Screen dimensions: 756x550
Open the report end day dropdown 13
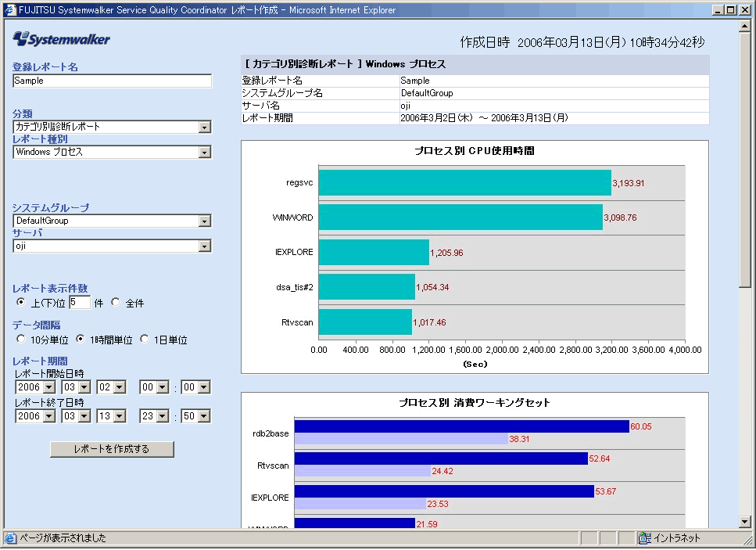click(x=111, y=416)
